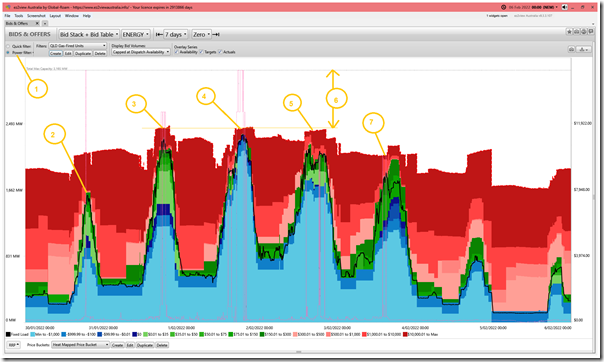Click the clock icon beside the date
The width and height of the screenshot is (604, 362).
(x=503, y=7)
